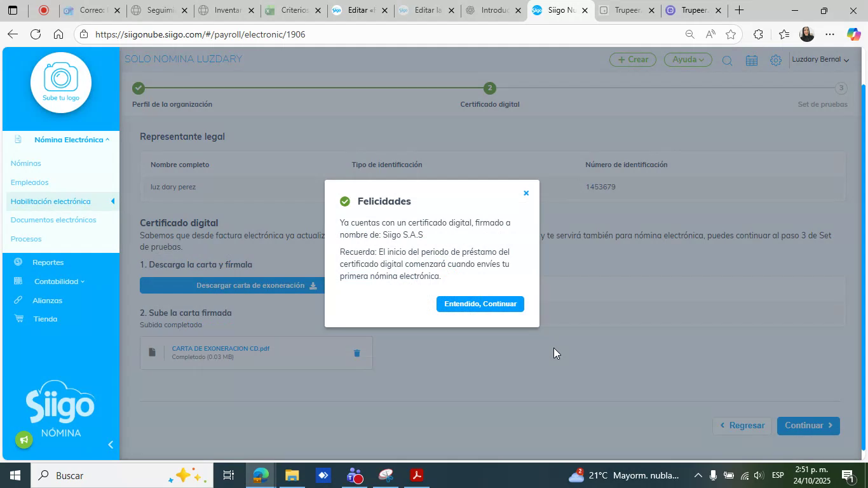Viewport: 868px width, 488px height.
Task: Click the recording indicator red circle
Action: click(x=43, y=10)
